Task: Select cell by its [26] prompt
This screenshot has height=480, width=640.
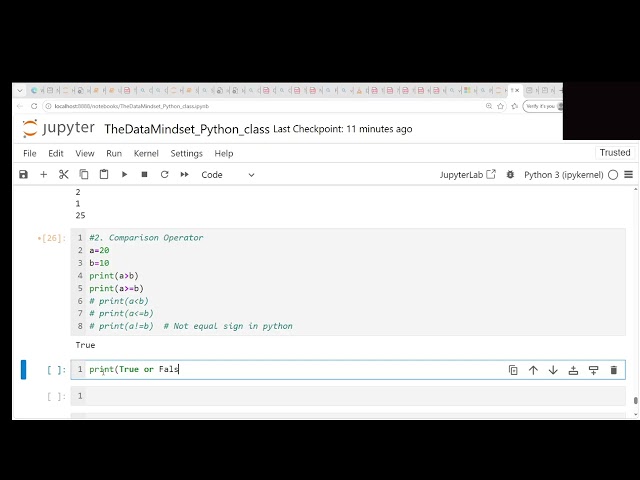Action: click(x=52, y=238)
